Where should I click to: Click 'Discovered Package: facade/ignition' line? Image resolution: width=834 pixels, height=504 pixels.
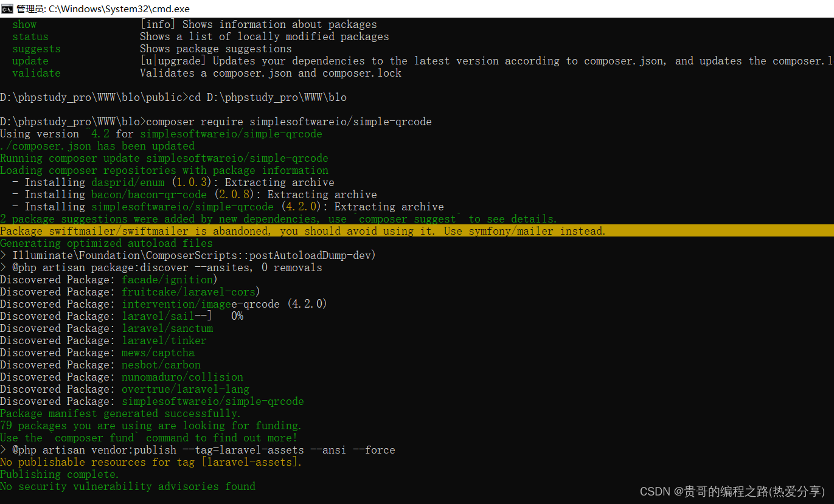pos(109,280)
